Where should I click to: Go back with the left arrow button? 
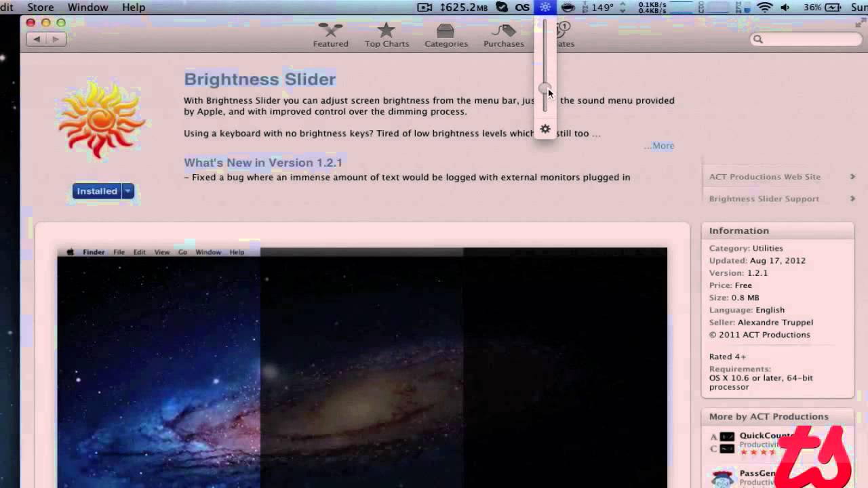37,39
